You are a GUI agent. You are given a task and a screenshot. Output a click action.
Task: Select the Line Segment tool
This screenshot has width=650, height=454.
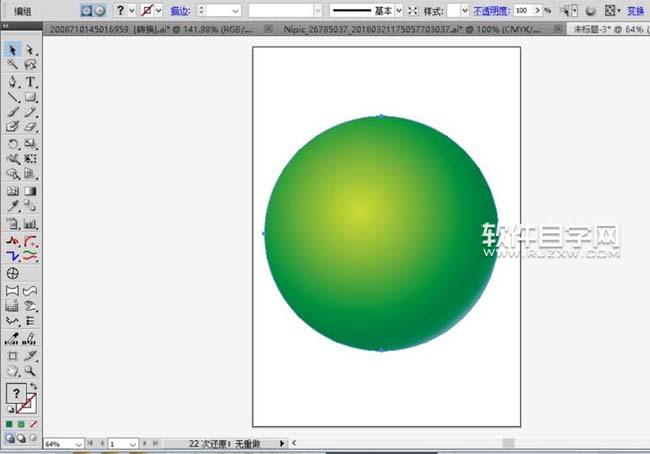[x=12, y=97]
